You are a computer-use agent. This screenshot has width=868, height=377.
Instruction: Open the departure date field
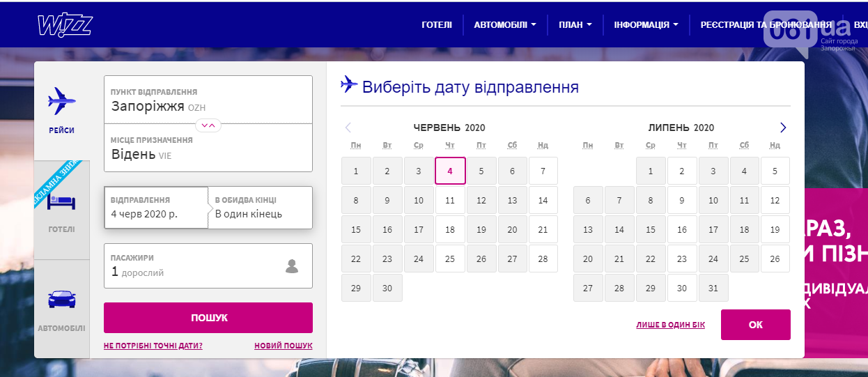[x=156, y=207]
